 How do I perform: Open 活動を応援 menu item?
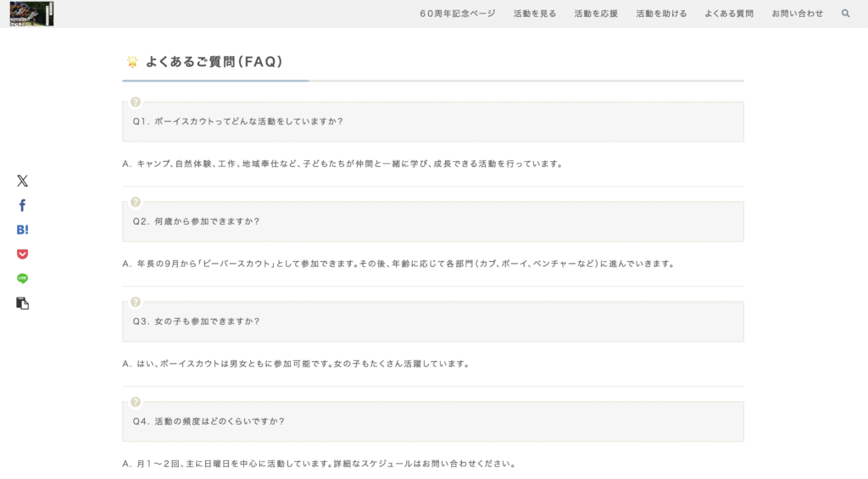(596, 14)
